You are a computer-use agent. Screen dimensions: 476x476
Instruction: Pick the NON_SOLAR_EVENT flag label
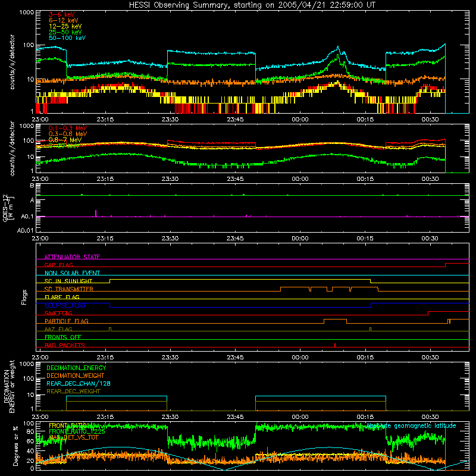click(72, 273)
